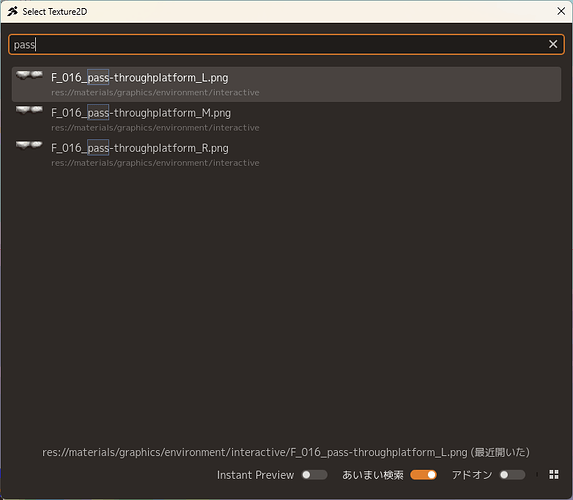This screenshot has width=573, height=500.
Task: Click the アドオン label text
Action: click(472, 475)
